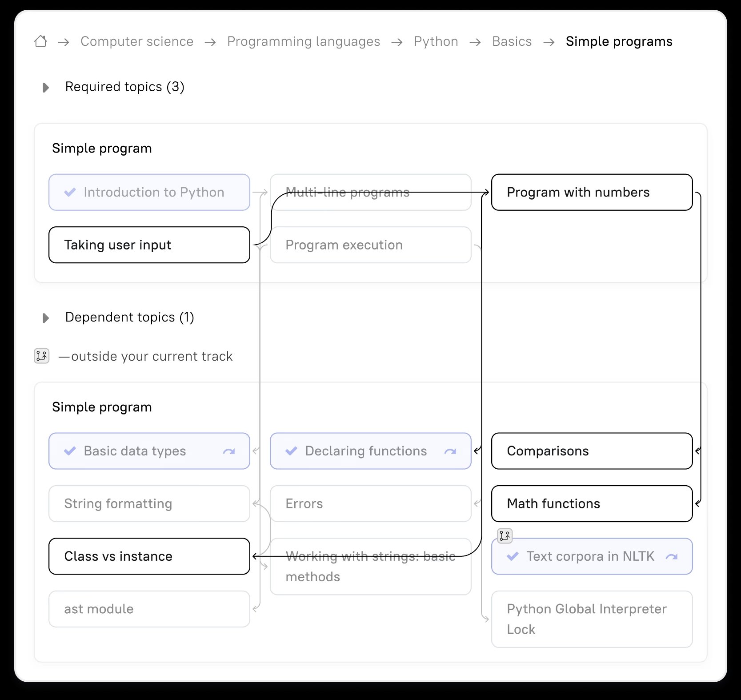Viewport: 741px width, 700px height.
Task: Click the outside-track icon in the legend
Action: [x=42, y=356]
